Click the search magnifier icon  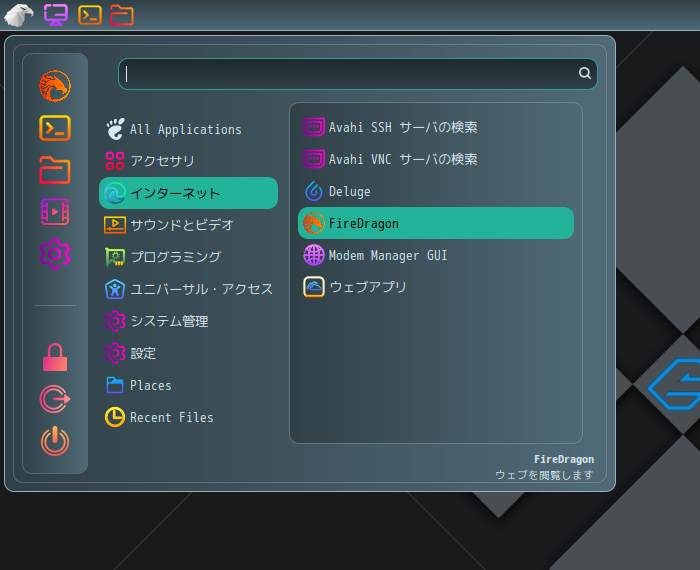pos(585,73)
